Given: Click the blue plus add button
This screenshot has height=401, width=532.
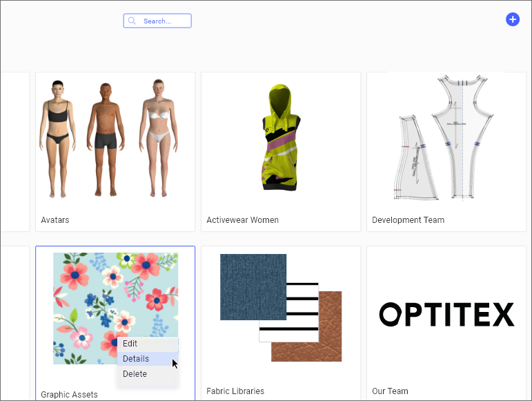Looking at the screenshot, I should pyautogui.click(x=512, y=19).
